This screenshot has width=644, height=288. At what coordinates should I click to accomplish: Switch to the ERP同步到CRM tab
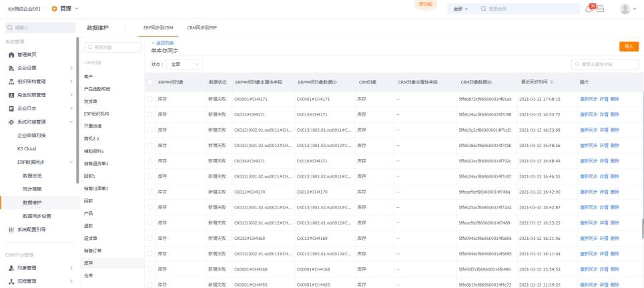[x=158, y=28]
